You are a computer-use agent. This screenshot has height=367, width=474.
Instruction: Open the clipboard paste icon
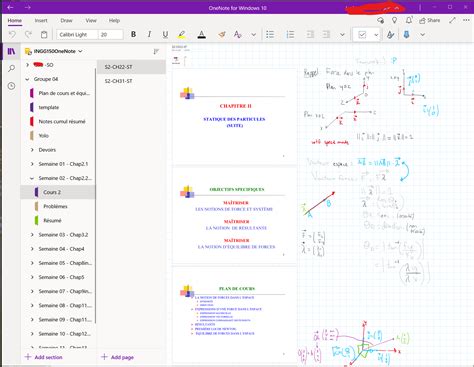pyautogui.click(x=44, y=34)
